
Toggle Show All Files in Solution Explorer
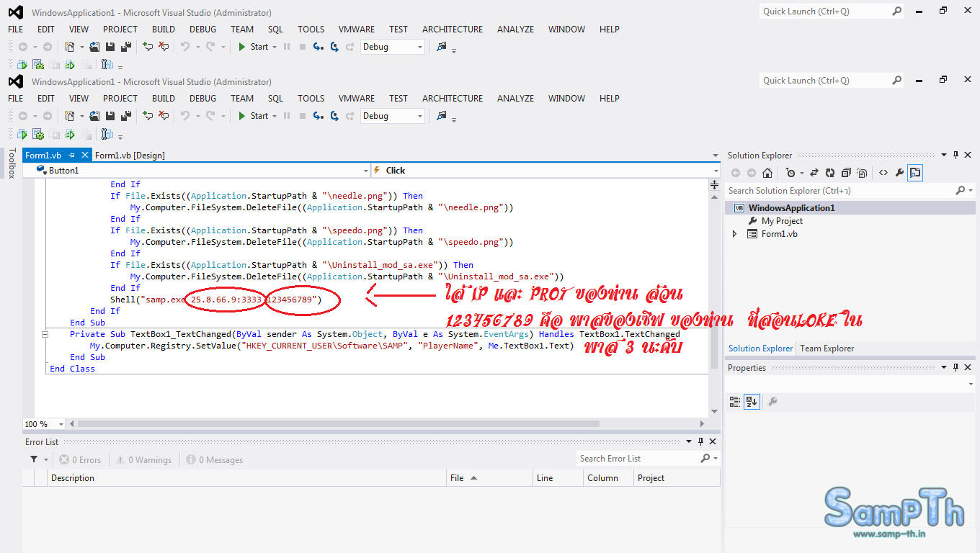click(862, 173)
